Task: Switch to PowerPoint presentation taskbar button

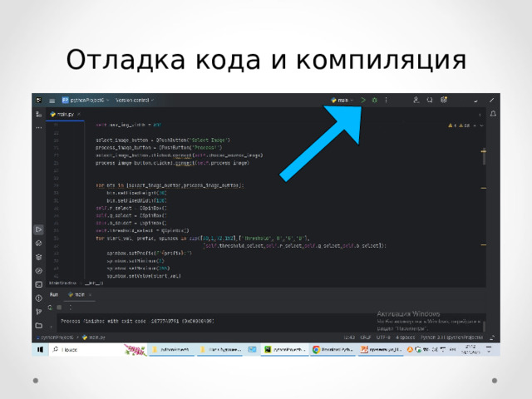Action: tap(381, 349)
